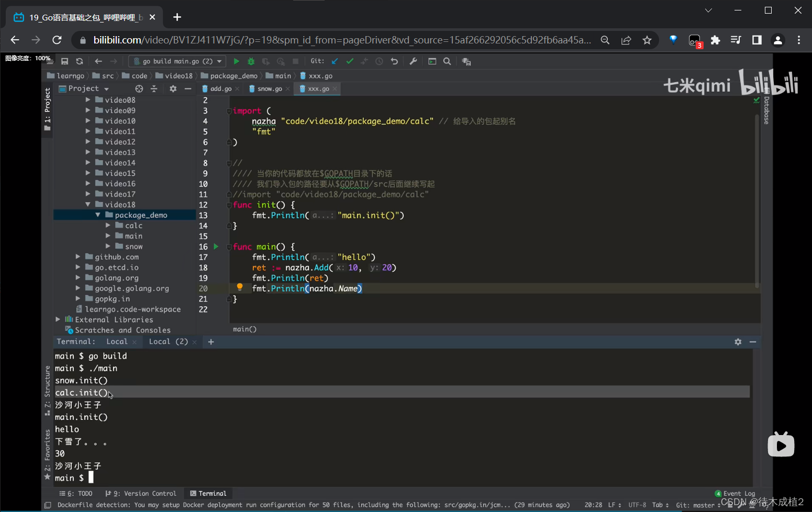The height and width of the screenshot is (512, 812).
Task: Click the Git commit green checkmark
Action: point(350,61)
